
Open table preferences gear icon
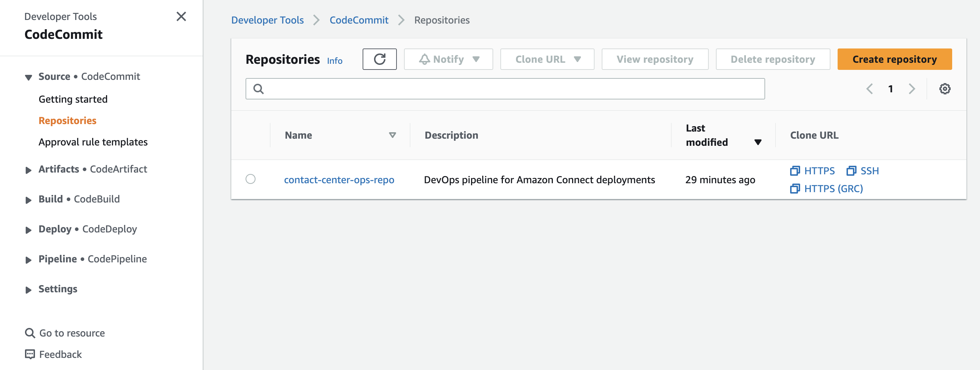945,89
